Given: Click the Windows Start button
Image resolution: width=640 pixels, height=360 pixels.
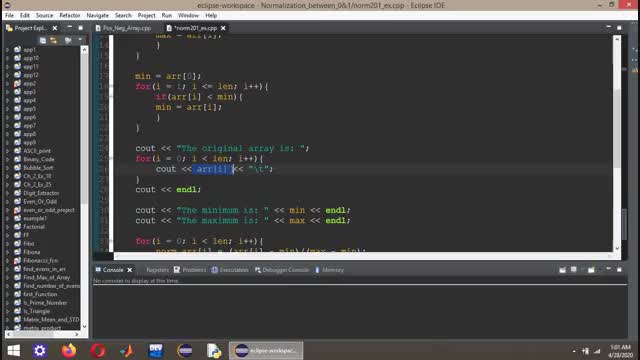Looking at the screenshot, I should (x=13, y=351).
